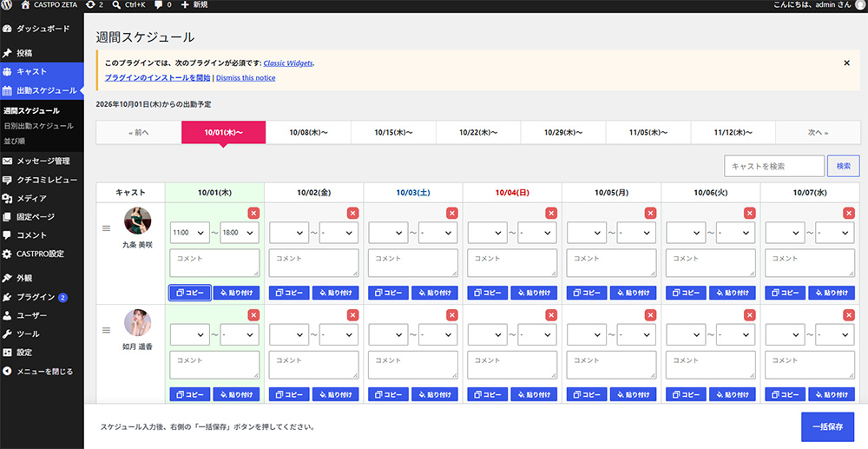Viewport: 868px width, 449px height.
Task: Open the comments bubble showing 0
Action: click(x=162, y=5)
